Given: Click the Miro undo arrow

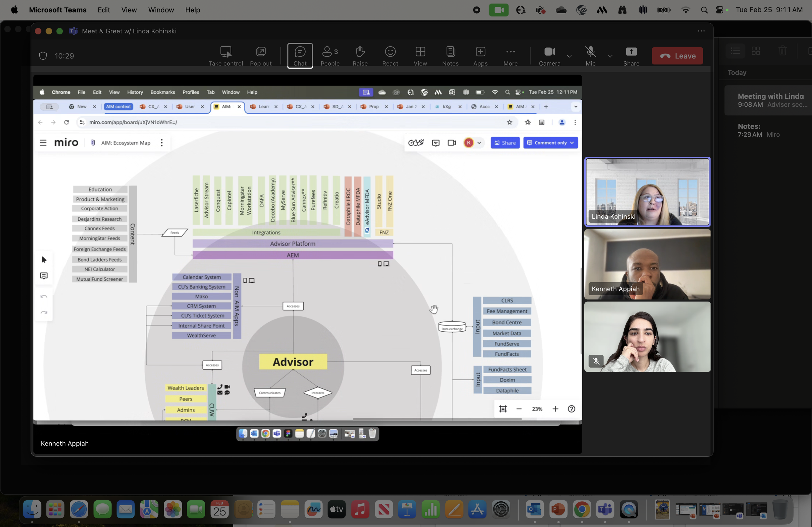Looking at the screenshot, I should coord(44,297).
